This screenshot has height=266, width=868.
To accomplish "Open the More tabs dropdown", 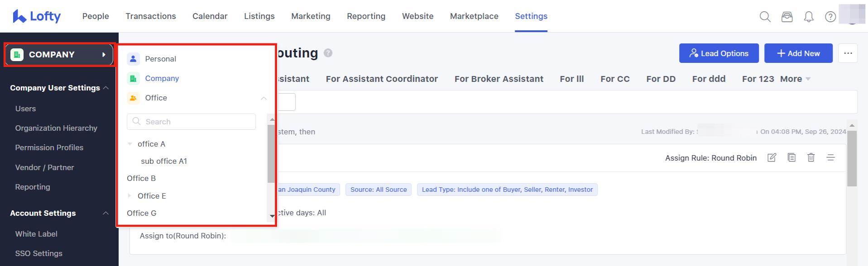I will tap(795, 79).
